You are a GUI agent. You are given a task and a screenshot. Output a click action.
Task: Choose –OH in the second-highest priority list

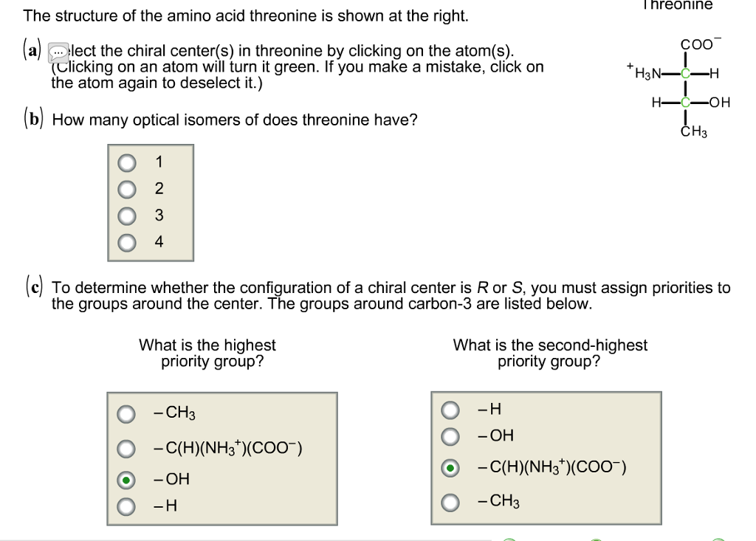451,436
